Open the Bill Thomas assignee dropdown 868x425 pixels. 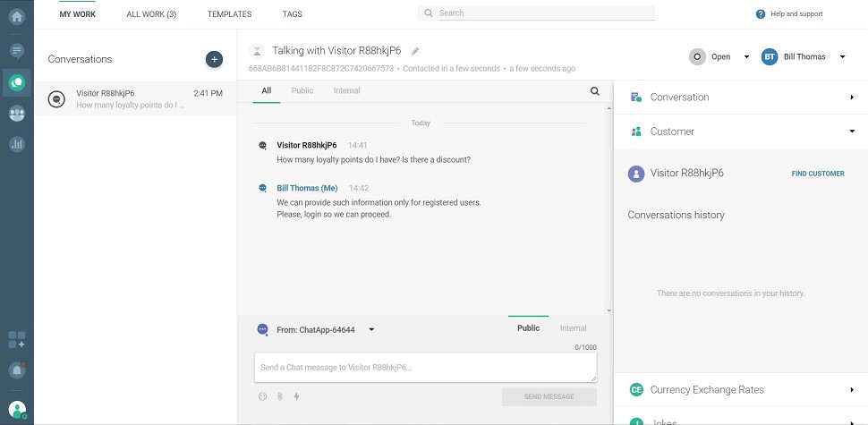tap(804, 57)
